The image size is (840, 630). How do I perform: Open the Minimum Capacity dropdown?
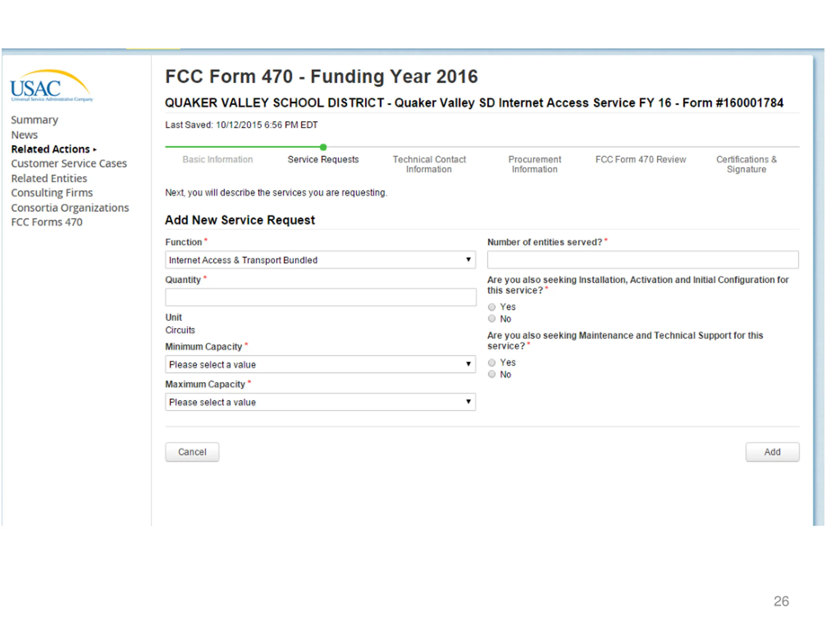point(320,364)
